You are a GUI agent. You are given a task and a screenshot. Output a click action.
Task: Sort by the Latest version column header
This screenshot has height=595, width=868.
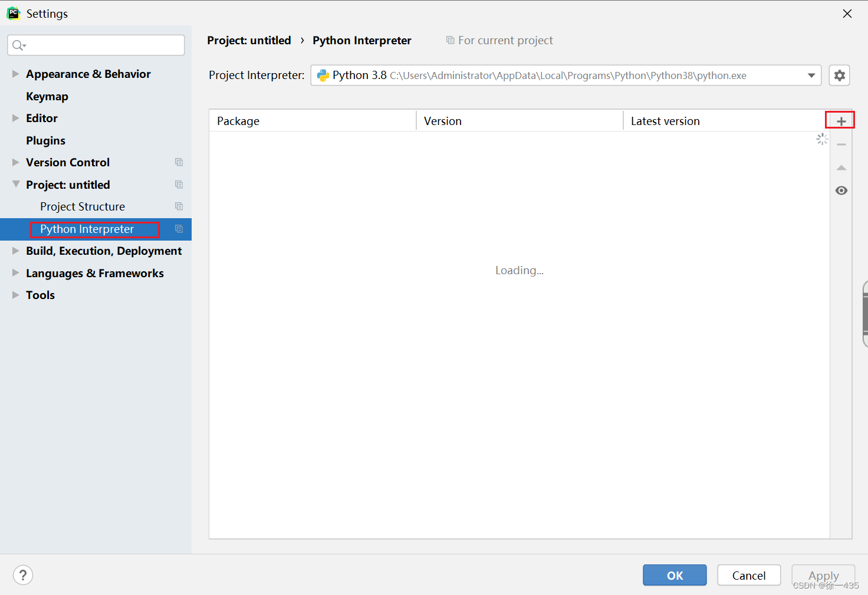click(x=726, y=121)
